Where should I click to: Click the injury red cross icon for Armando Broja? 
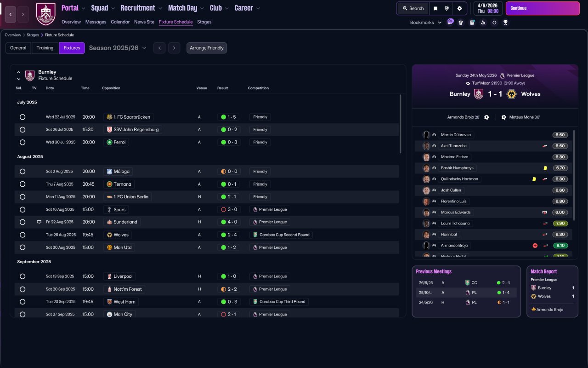tap(535, 246)
